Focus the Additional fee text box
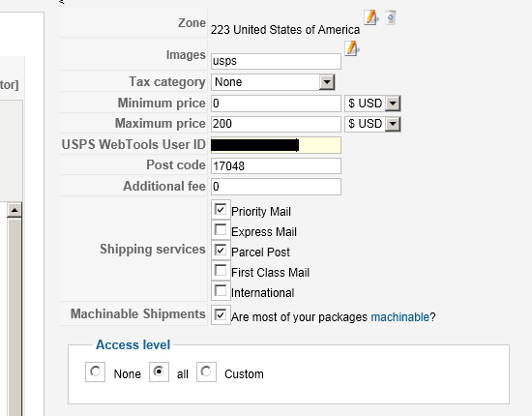This screenshot has width=532, height=416. [x=276, y=187]
